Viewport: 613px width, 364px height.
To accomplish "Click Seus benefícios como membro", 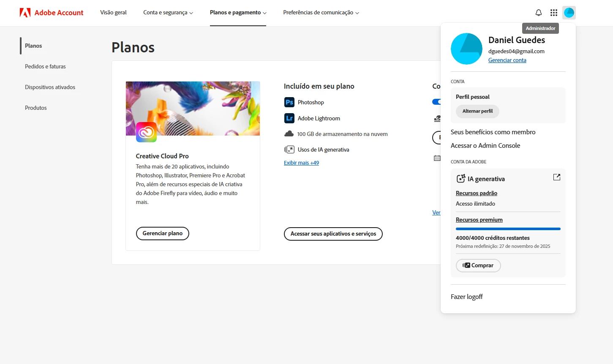I will (493, 132).
